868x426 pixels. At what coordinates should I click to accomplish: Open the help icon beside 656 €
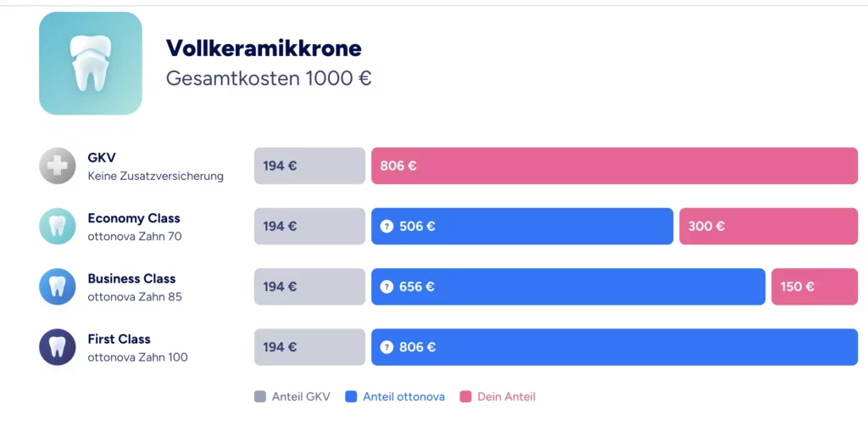[x=387, y=286]
